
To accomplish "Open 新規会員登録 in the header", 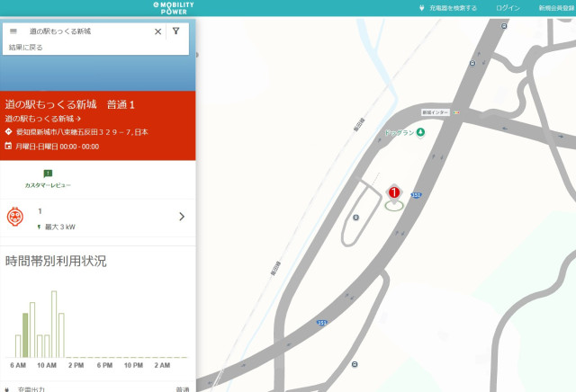I will coord(557,8).
